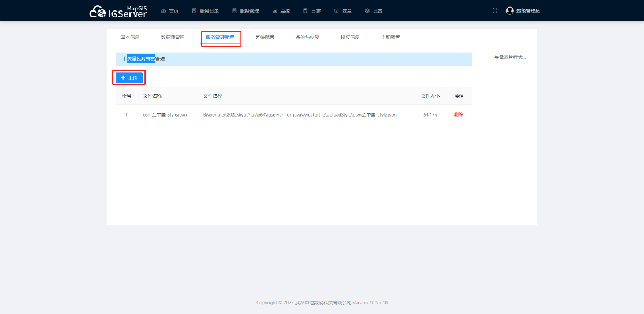Viewport: 644px width, 314px height.
Task: Click the 设置 gear icon
Action: tap(367, 11)
